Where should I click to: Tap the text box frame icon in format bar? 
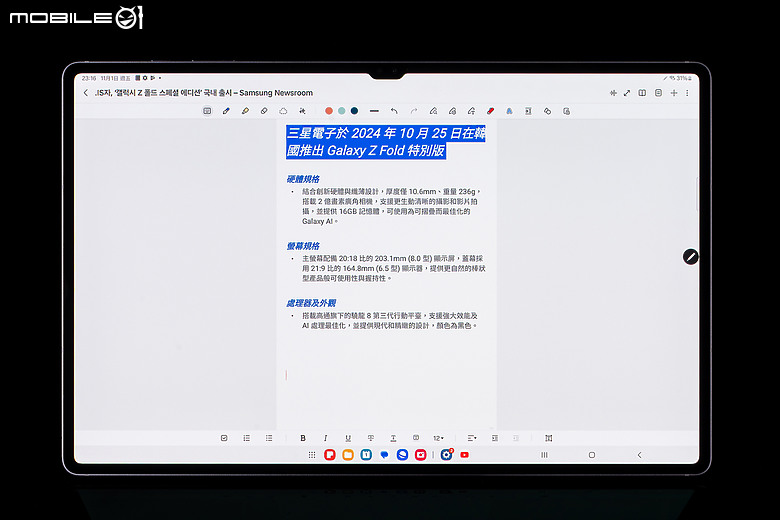pyautogui.click(x=549, y=438)
